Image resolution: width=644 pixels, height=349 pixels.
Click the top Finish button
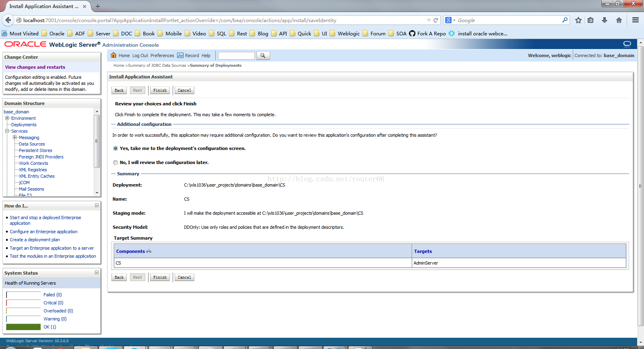[x=160, y=90]
